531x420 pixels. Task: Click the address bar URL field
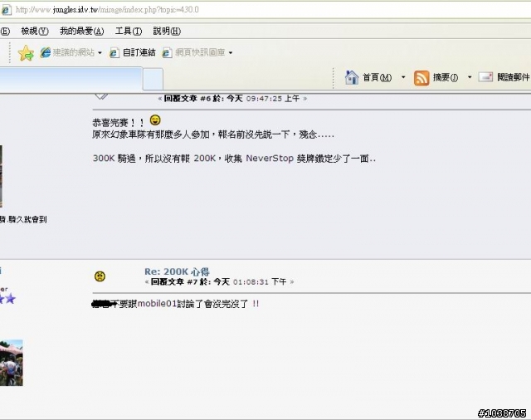[265, 10]
